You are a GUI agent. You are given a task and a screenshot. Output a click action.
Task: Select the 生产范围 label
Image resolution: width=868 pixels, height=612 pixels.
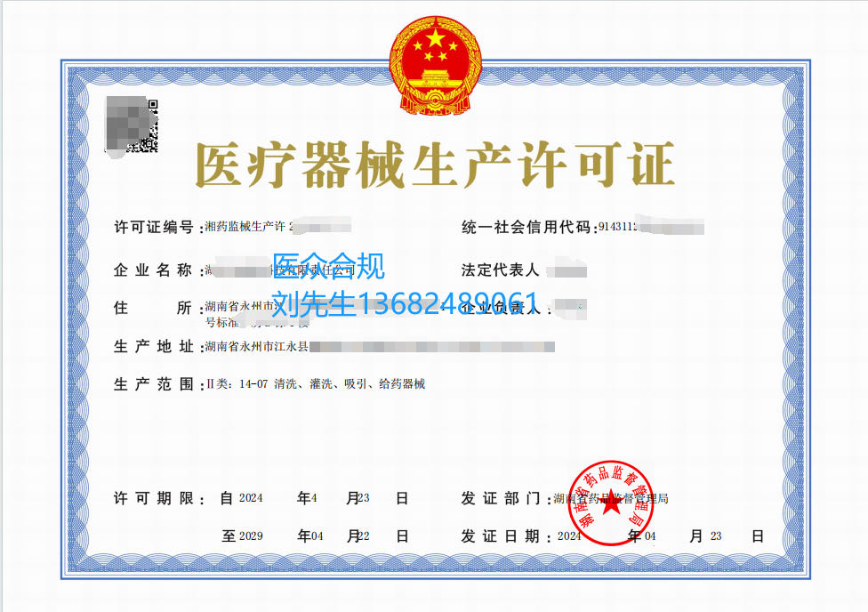(153, 384)
